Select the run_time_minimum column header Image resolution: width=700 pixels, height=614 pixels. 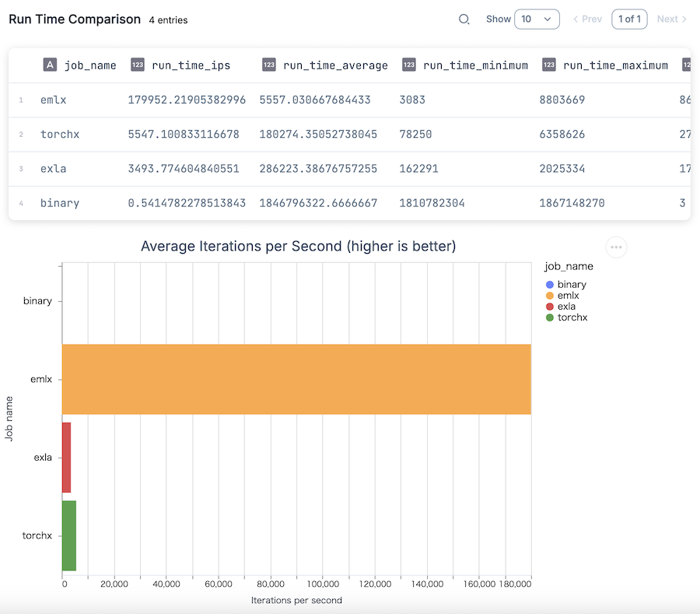(x=475, y=65)
